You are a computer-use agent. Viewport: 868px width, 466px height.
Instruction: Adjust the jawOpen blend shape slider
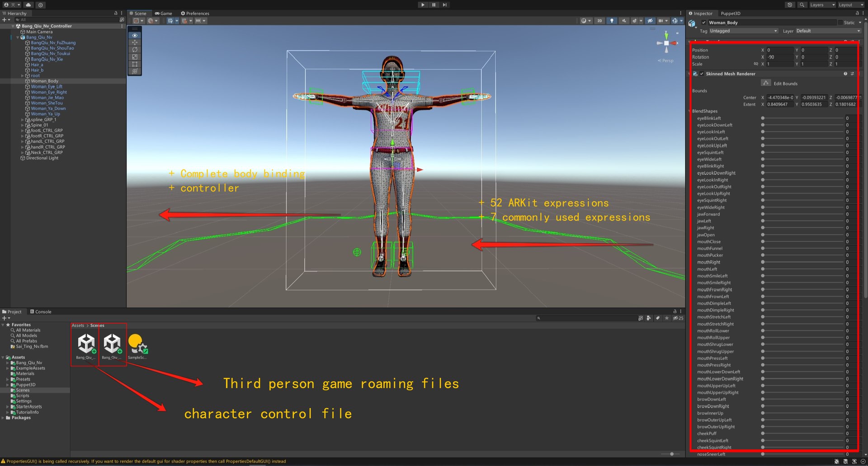click(802, 235)
